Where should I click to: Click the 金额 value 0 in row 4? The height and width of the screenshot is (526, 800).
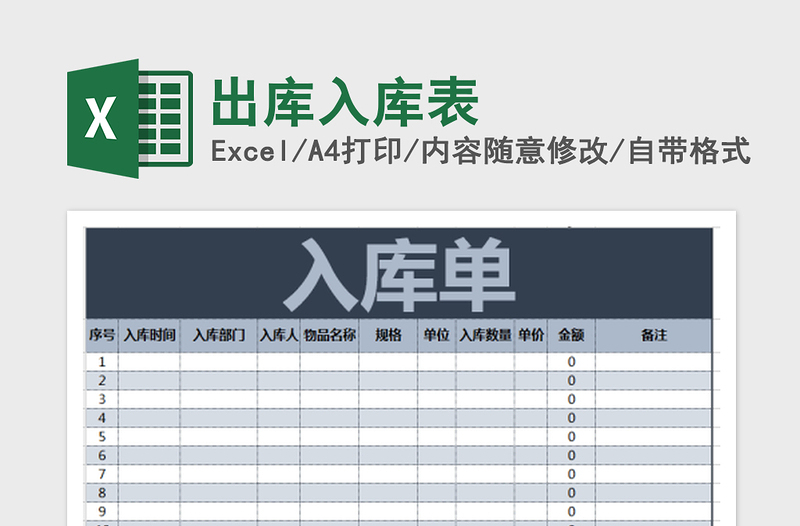[571, 418]
